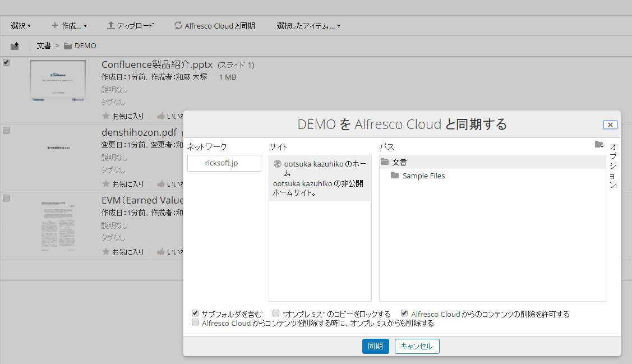Open Confluence製品紹介.pptx file link
The height and width of the screenshot is (364, 632).
coord(157,64)
